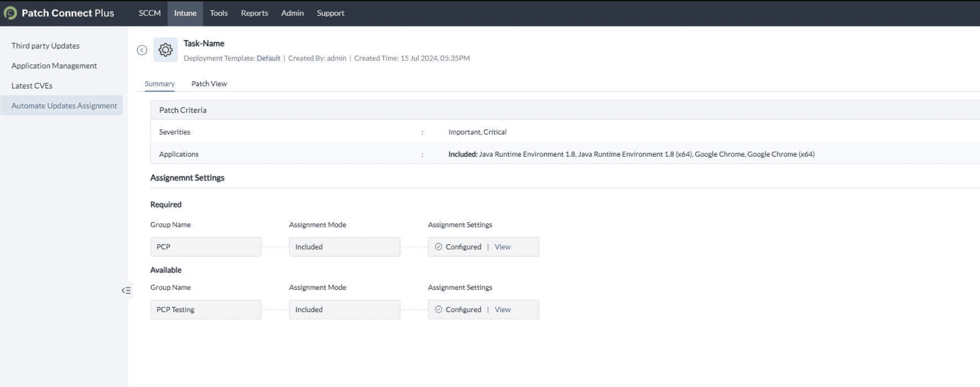The image size is (980, 387).
Task: Go to Reports menu
Action: [x=254, y=13]
